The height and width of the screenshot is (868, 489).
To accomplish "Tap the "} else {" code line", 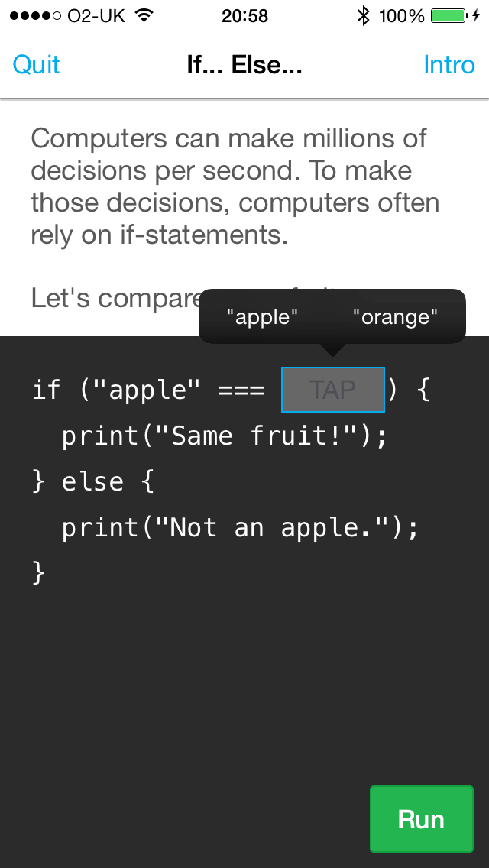I will (x=93, y=482).
